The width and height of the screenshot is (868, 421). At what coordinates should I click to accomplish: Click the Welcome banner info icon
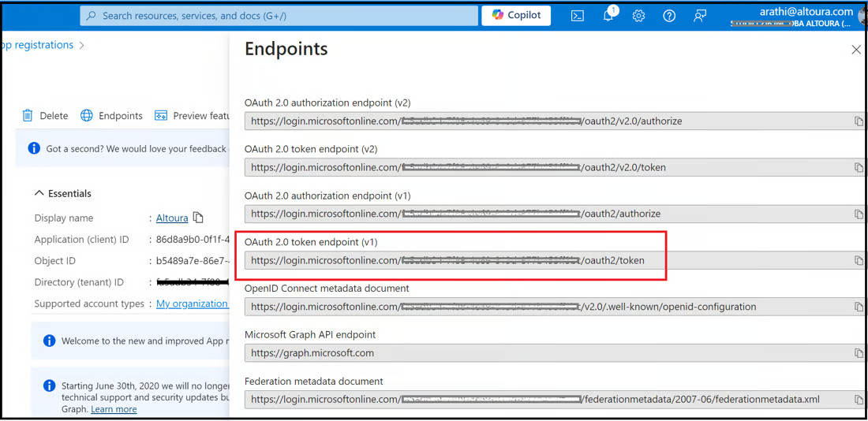click(49, 341)
